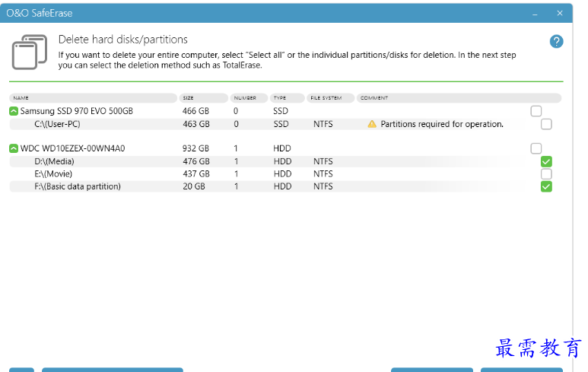Sort by the NUMBER column header
This screenshot has height=372, width=588.
[249, 98]
